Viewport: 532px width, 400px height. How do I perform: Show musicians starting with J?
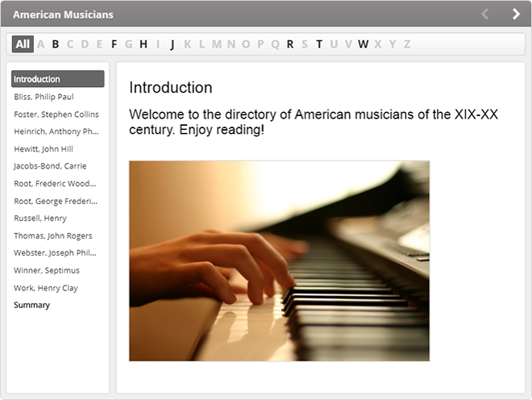click(x=172, y=44)
